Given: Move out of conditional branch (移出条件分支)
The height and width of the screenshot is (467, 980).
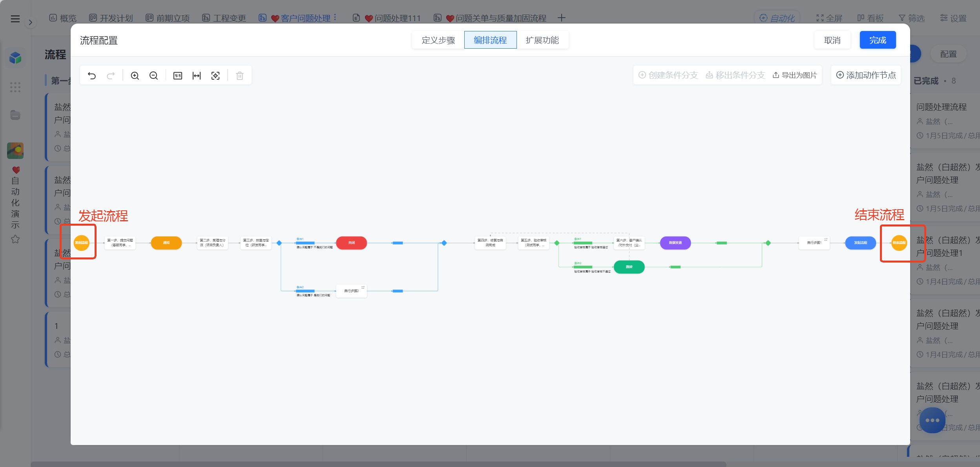Looking at the screenshot, I should [735, 75].
